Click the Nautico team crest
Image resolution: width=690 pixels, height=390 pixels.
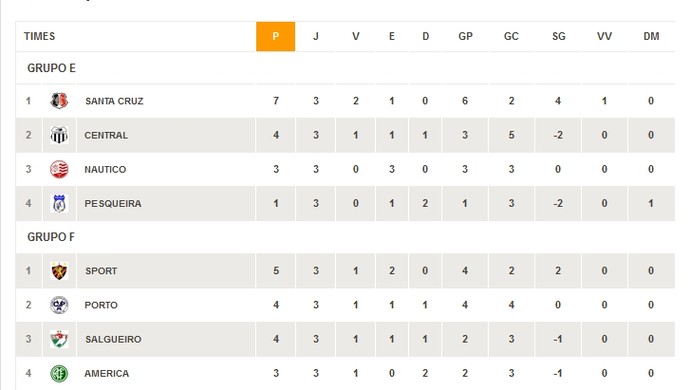point(59,169)
